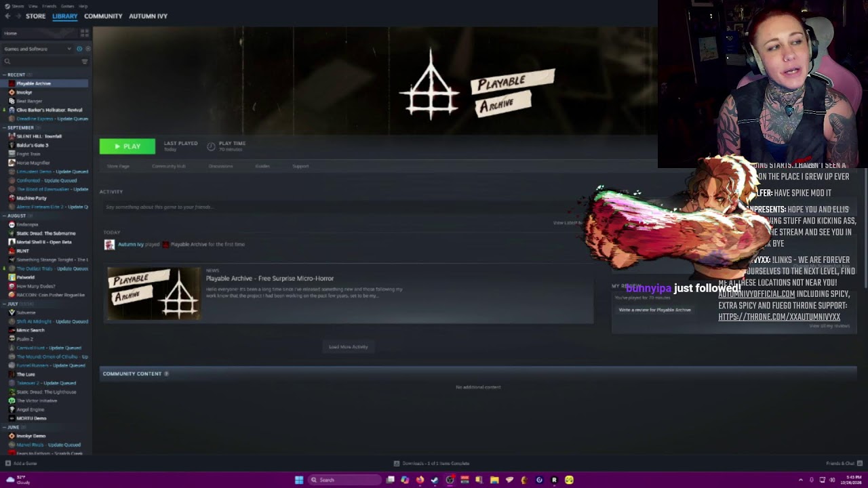Open advanced filter options icon beside search
The height and width of the screenshot is (488, 868).
85,62
